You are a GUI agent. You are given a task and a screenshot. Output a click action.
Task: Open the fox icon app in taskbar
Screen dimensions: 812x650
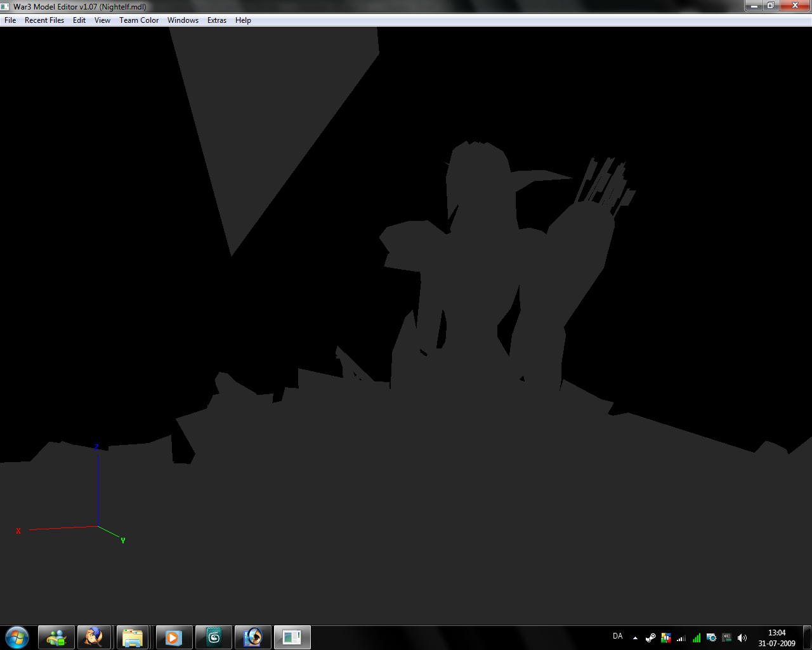[x=95, y=637]
